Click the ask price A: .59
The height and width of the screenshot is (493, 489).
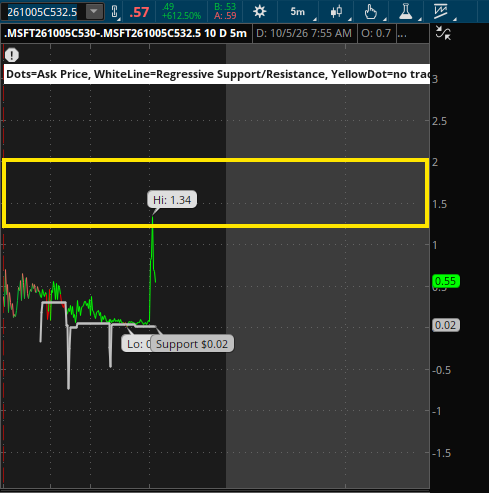225,15
